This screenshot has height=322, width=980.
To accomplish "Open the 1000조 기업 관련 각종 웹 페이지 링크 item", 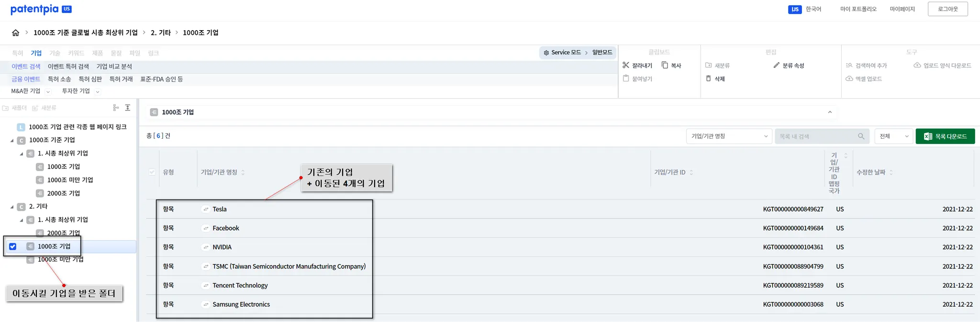I will (78, 127).
